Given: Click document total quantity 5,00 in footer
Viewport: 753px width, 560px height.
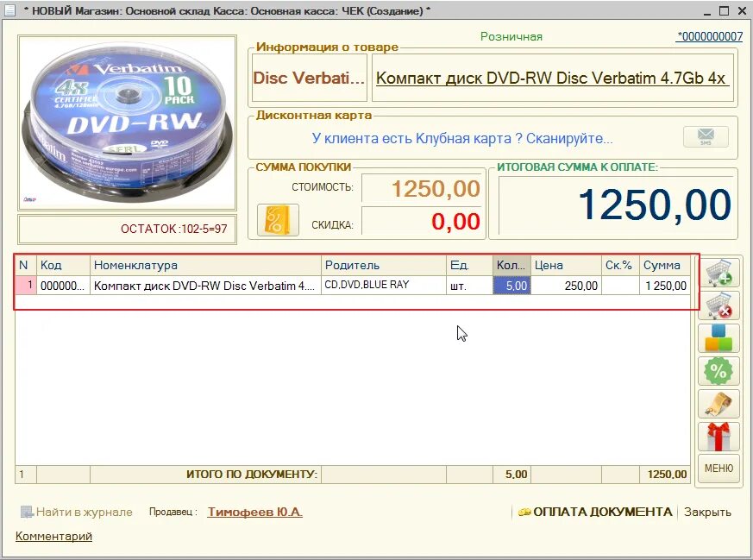Looking at the screenshot, I should [x=512, y=474].
